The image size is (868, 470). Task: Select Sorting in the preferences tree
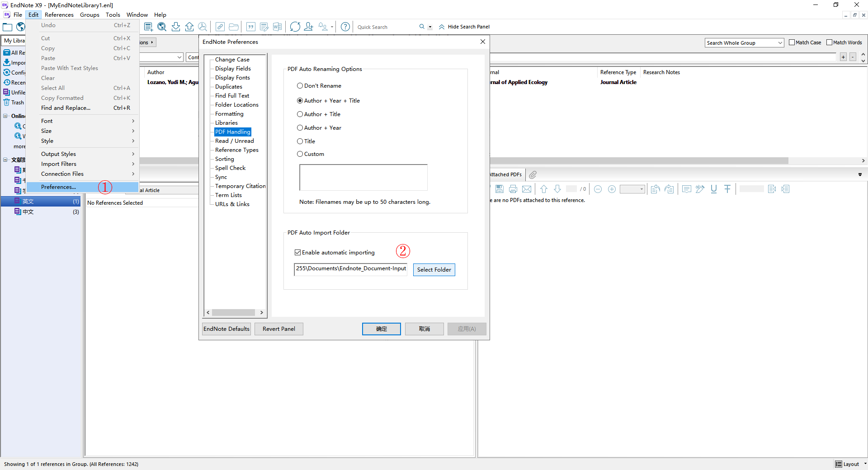pos(224,159)
